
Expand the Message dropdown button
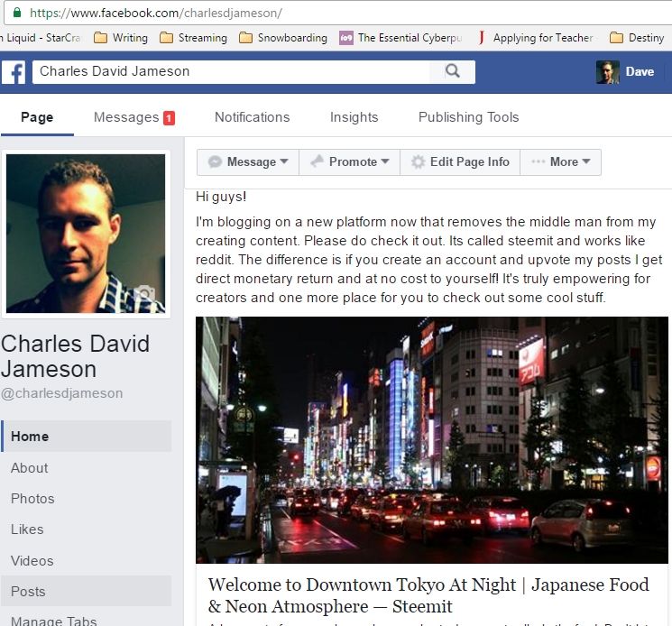pyautogui.click(x=248, y=162)
